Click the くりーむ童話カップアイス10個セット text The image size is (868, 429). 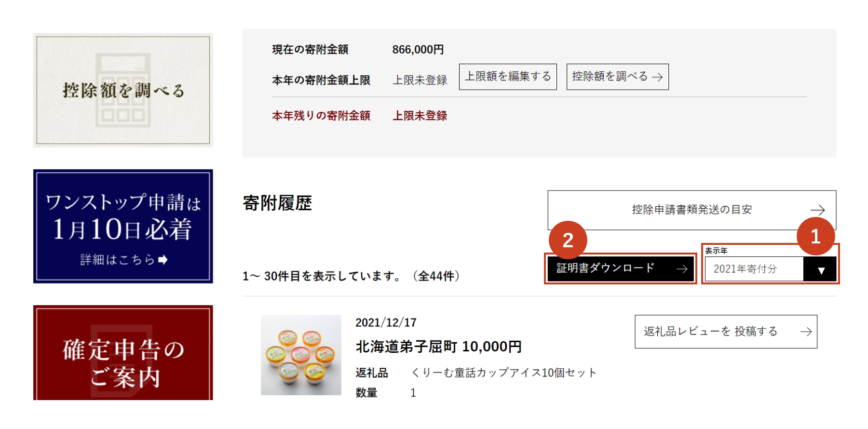[x=504, y=373]
